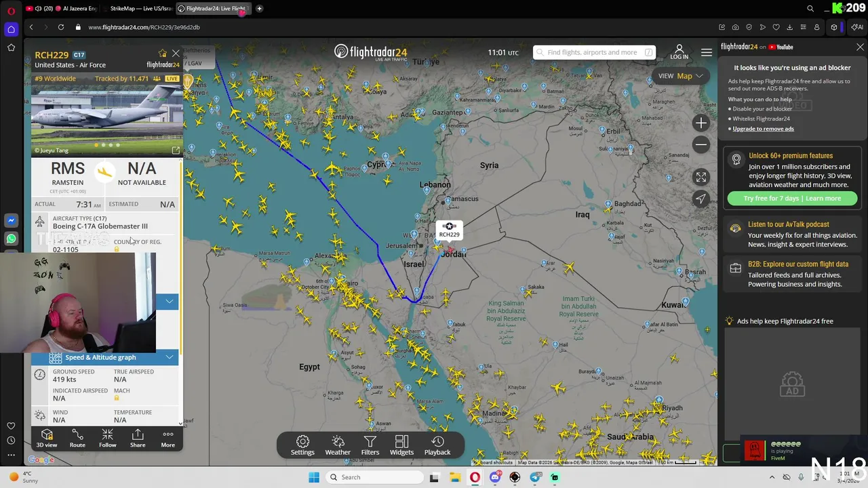Click the browser address bar URL
The width and height of the screenshot is (868, 488).
click(x=144, y=27)
